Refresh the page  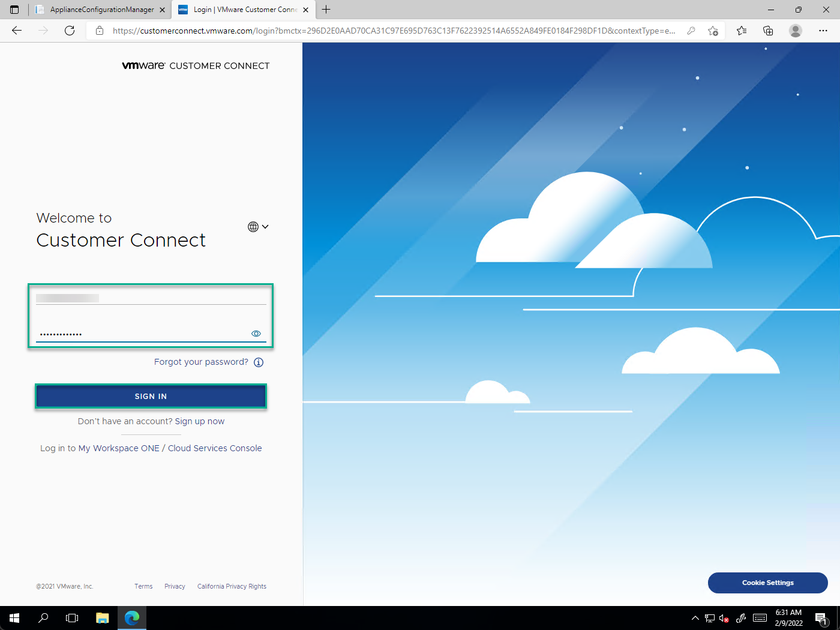click(70, 31)
